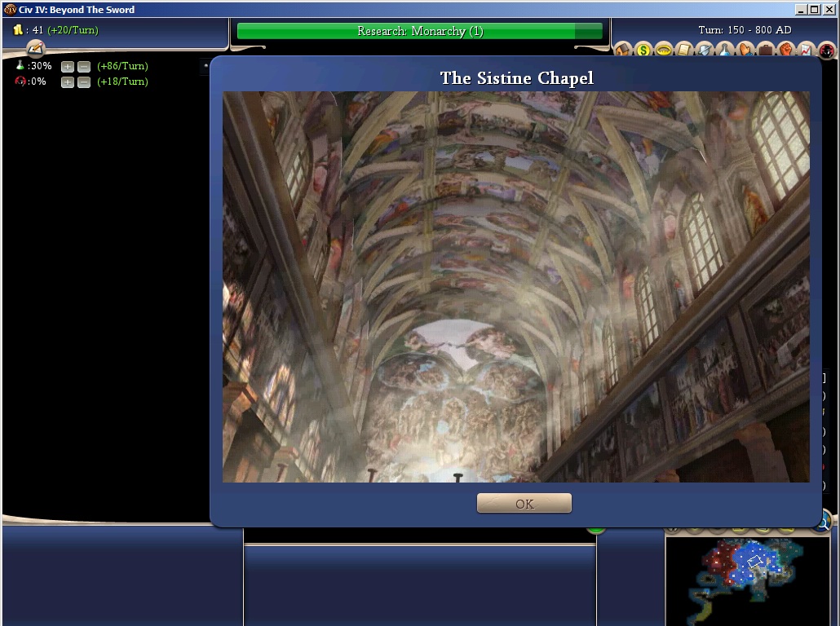The width and height of the screenshot is (840, 626).
Task: Decrease the science rate with minus button
Action: [x=83, y=66]
